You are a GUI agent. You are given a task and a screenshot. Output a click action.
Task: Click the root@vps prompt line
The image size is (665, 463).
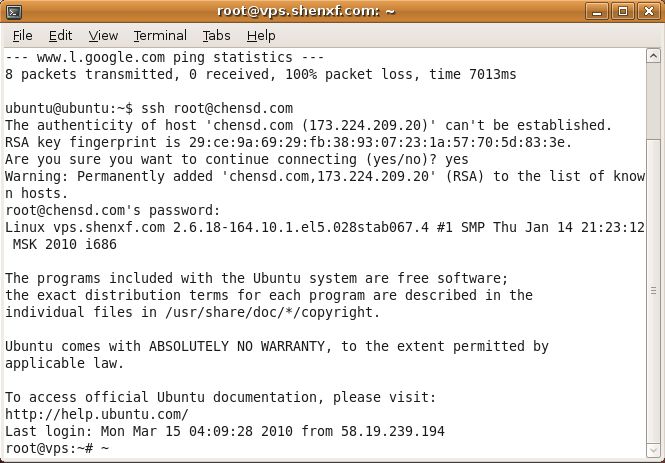tap(57, 448)
